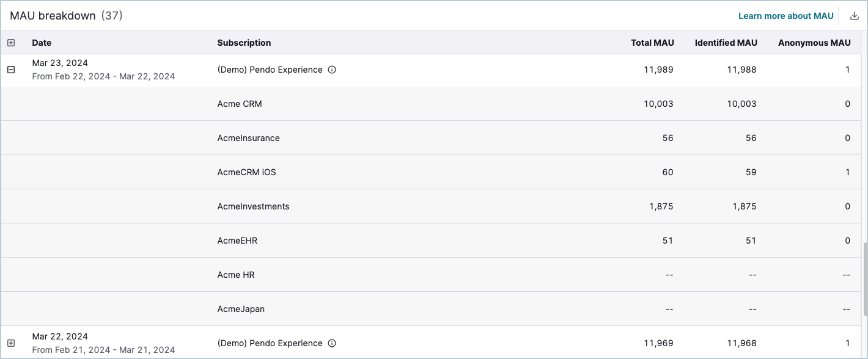The image size is (868, 359).
Task: Click Mar 22 Identified MAU 11,968
Action: [741, 343]
